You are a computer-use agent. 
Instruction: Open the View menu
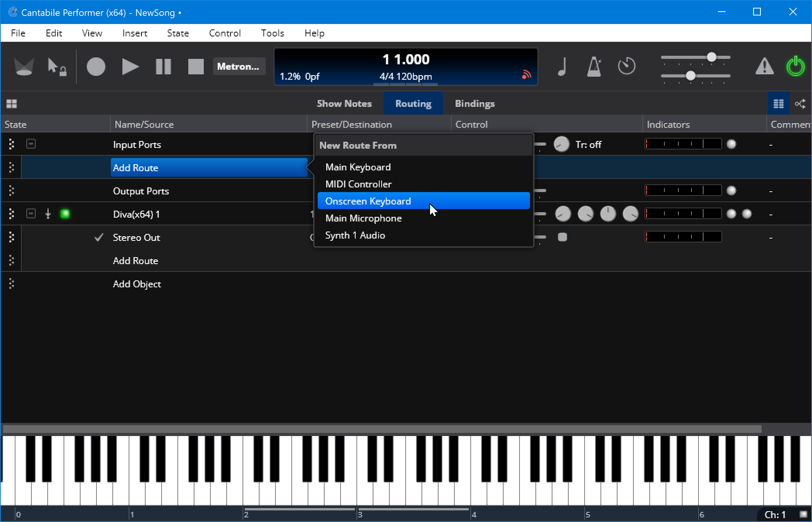(x=92, y=33)
